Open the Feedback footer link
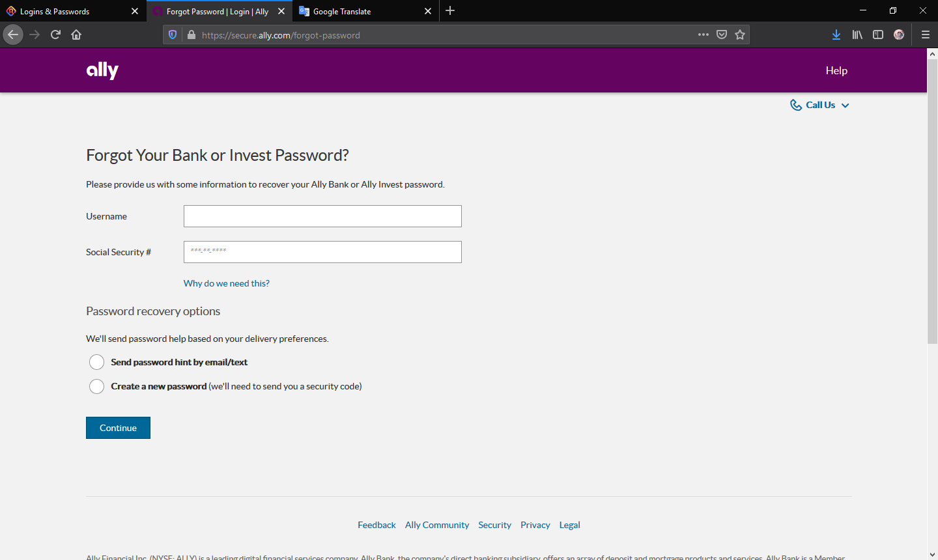This screenshot has height=560, width=938. 377,525
